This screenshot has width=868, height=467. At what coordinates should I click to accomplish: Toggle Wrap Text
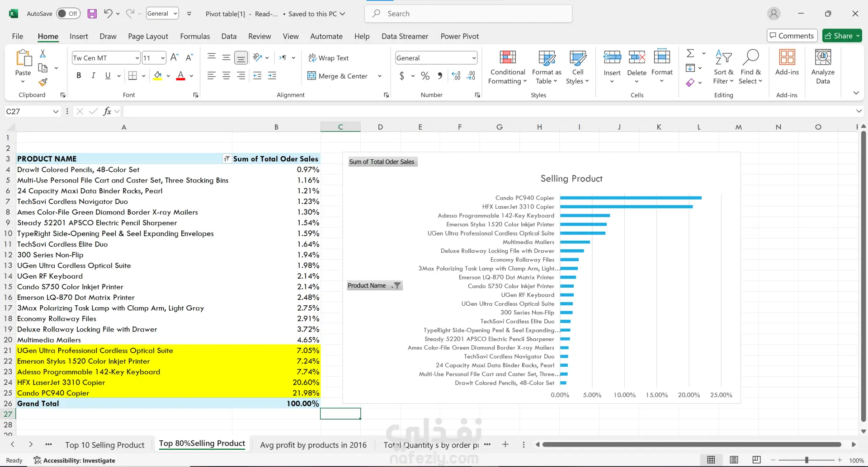[329, 58]
